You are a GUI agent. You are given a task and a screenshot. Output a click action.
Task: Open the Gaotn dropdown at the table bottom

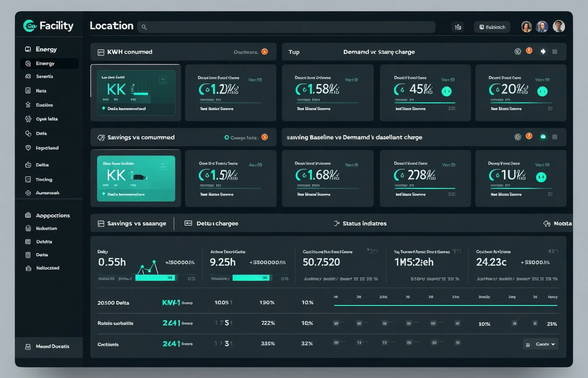click(x=541, y=344)
